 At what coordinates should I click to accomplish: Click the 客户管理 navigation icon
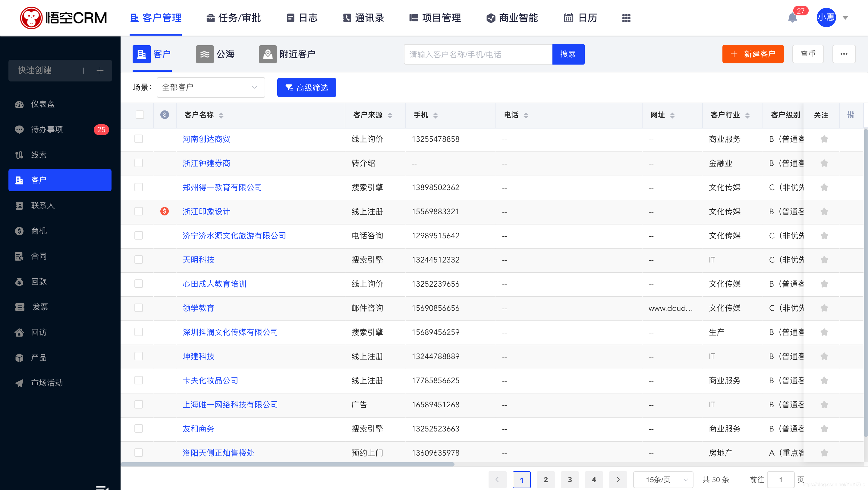(134, 18)
